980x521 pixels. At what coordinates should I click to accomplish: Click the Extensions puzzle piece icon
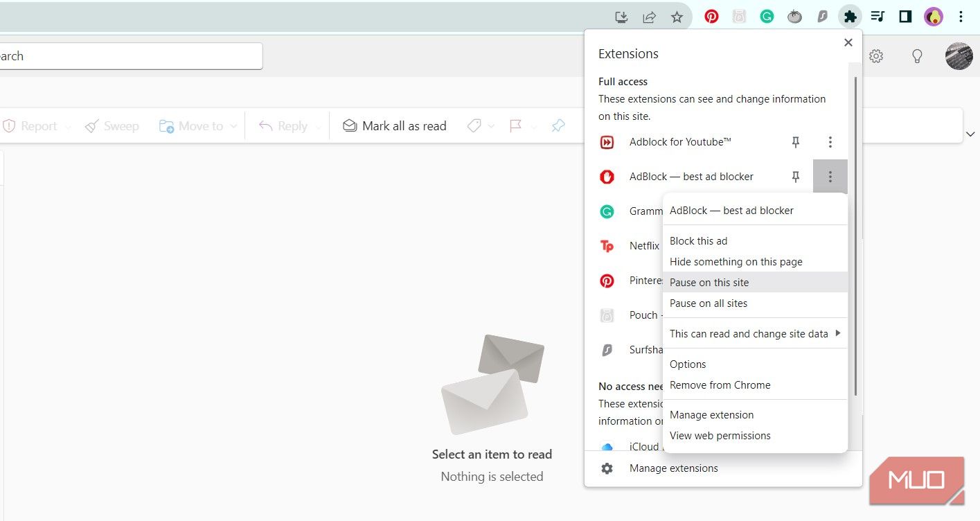click(x=850, y=16)
